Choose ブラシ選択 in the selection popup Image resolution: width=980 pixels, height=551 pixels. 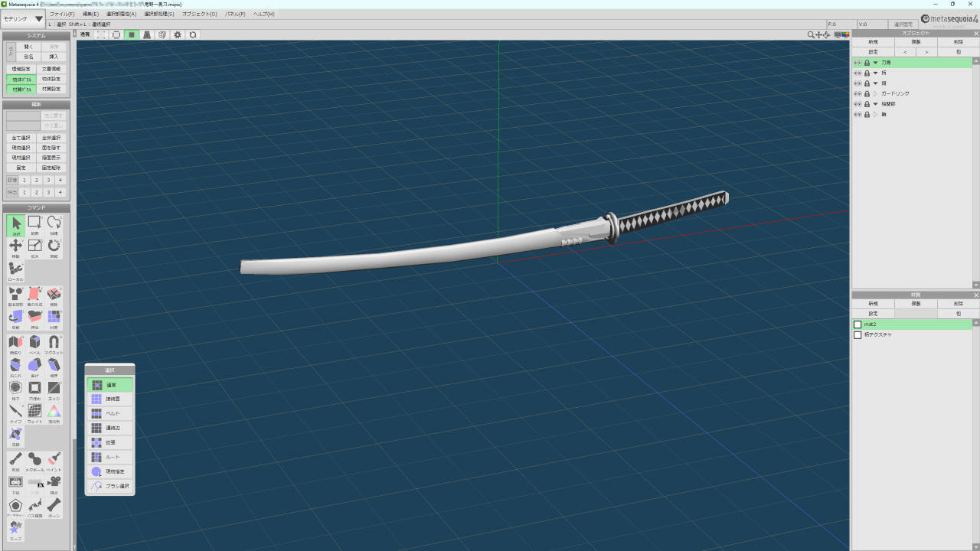pyautogui.click(x=109, y=486)
